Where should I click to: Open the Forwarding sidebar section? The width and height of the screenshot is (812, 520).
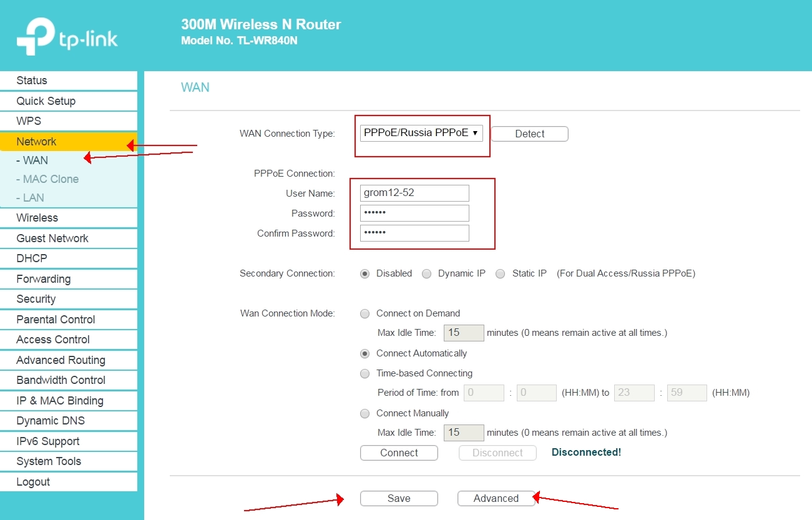(68, 279)
